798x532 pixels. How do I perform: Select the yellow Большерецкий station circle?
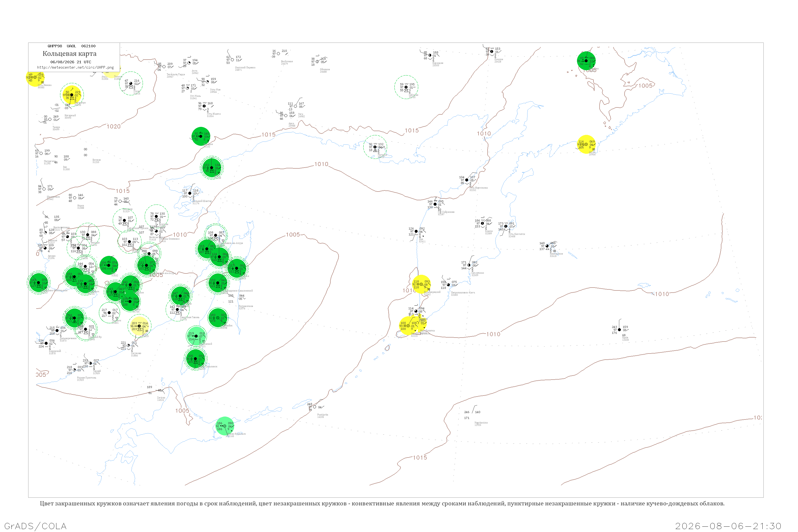(x=421, y=284)
